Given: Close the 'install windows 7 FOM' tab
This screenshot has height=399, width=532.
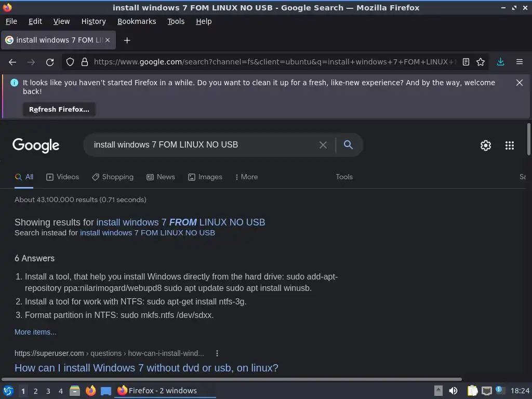Looking at the screenshot, I should 108,40.
